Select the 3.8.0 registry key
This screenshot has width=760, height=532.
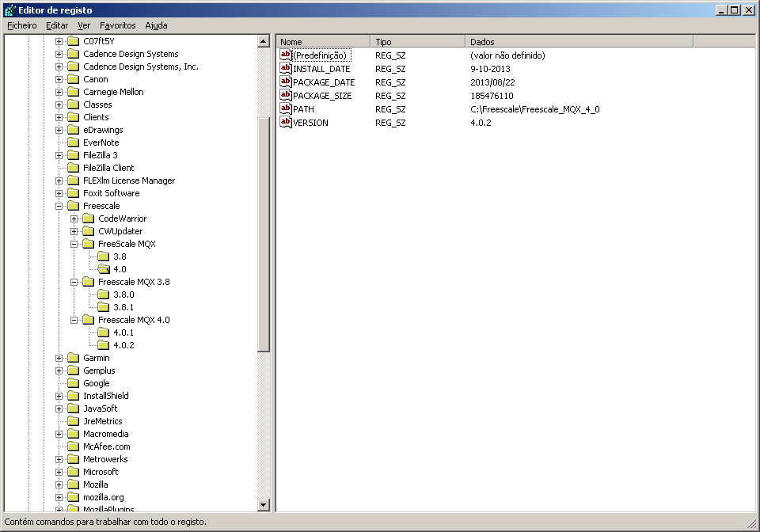123,294
